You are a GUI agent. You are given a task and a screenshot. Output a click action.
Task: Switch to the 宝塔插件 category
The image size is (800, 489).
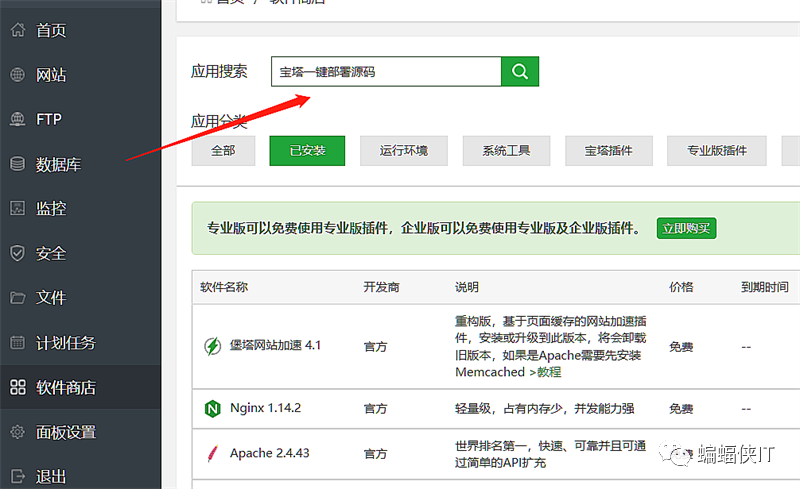(609, 151)
